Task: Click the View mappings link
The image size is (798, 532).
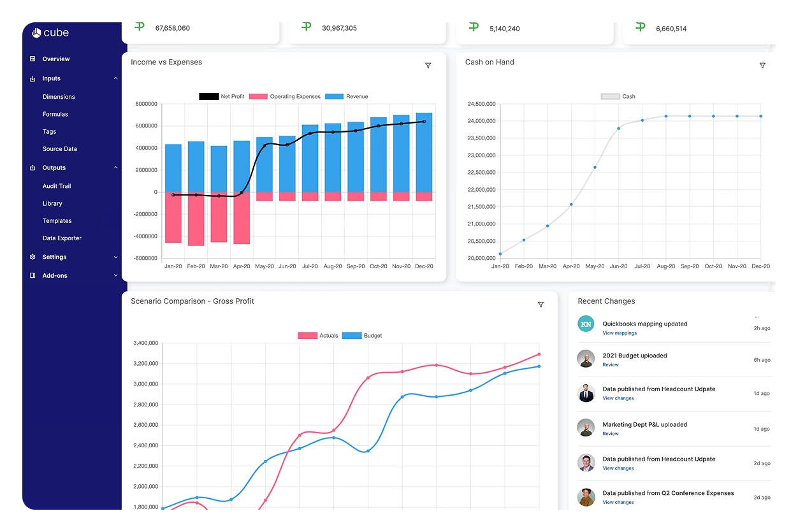Action: pyautogui.click(x=620, y=333)
